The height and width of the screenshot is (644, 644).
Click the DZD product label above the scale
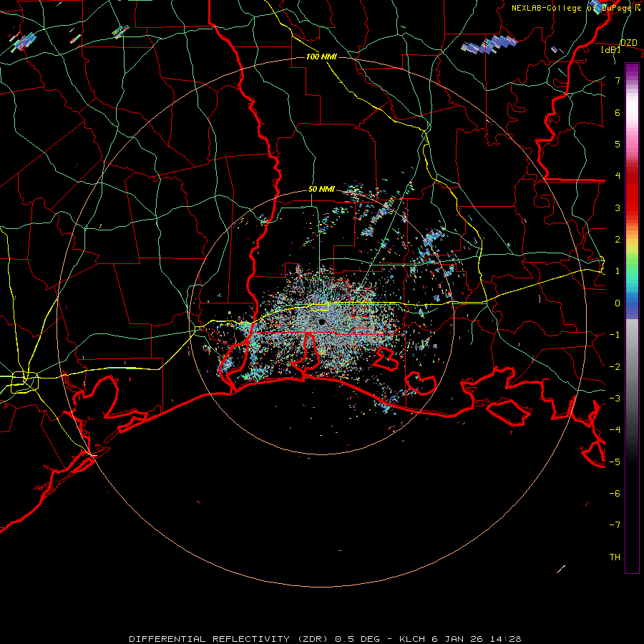(628, 43)
